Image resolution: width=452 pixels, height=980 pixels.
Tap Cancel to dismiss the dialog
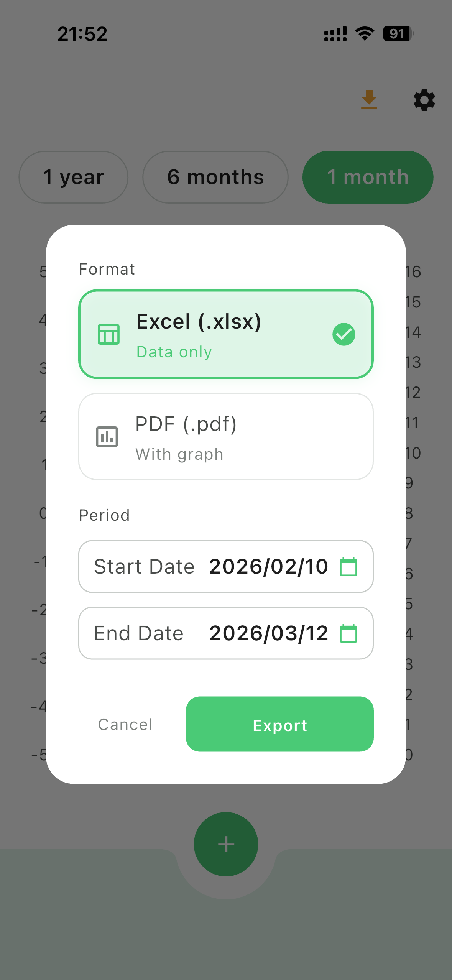point(125,724)
